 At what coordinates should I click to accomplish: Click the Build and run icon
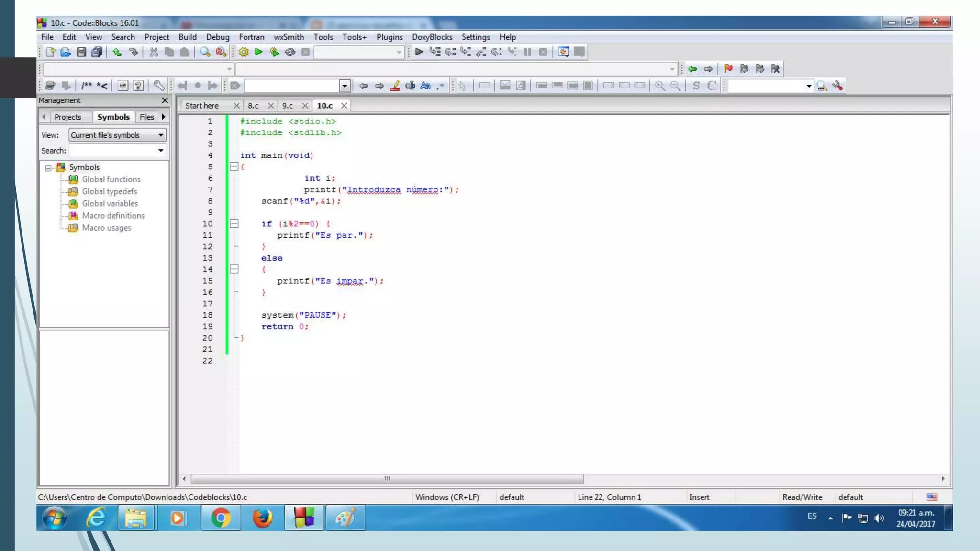(274, 52)
